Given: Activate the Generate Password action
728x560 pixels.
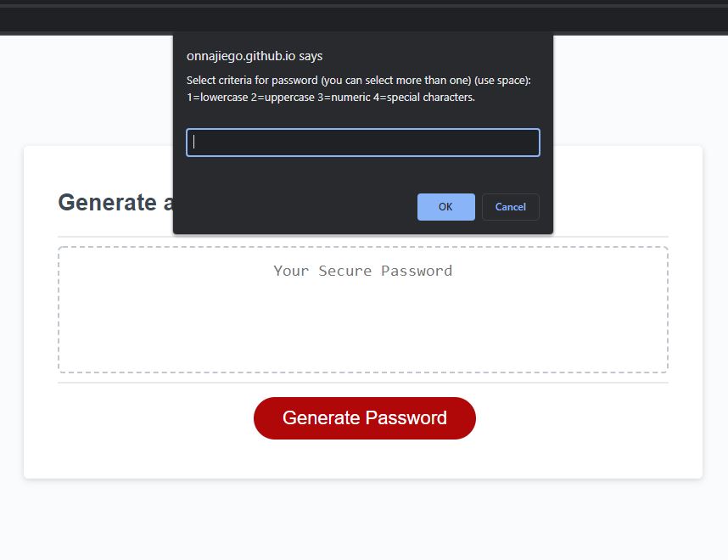Looking at the screenshot, I should (x=364, y=417).
